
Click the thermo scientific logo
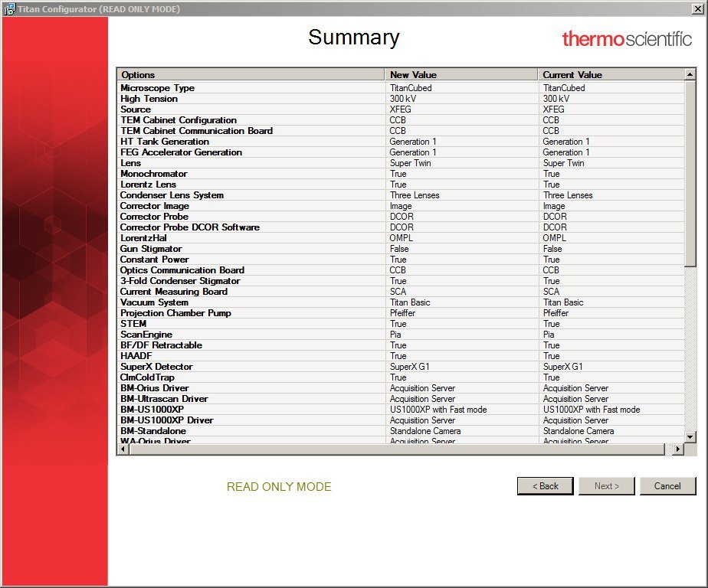pos(626,38)
